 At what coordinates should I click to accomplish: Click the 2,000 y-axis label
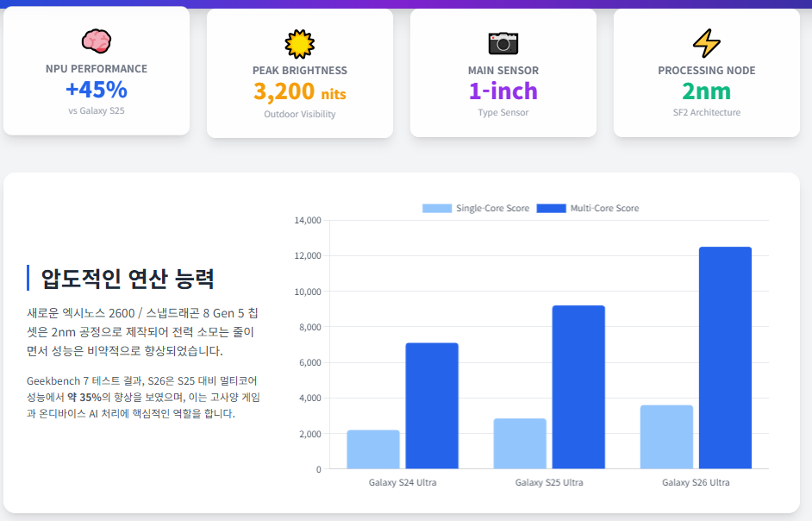pyautogui.click(x=310, y=434)
